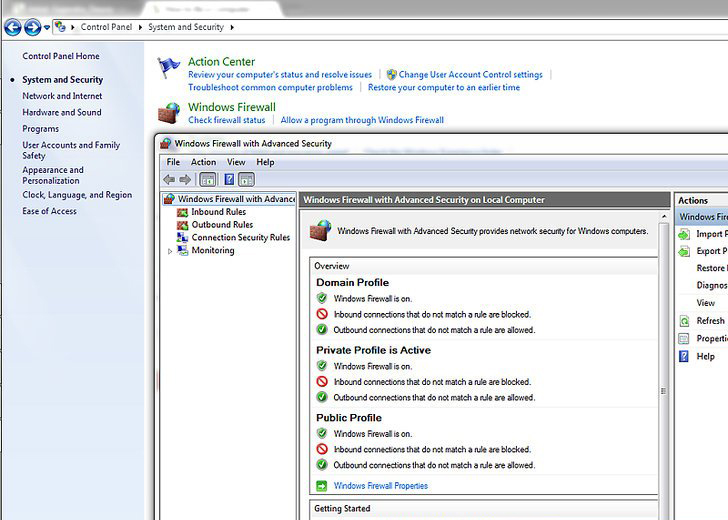Viewport: 728px width, 520px height.
Task: Select Connection Security Rules node
Action: click(240, 237)
